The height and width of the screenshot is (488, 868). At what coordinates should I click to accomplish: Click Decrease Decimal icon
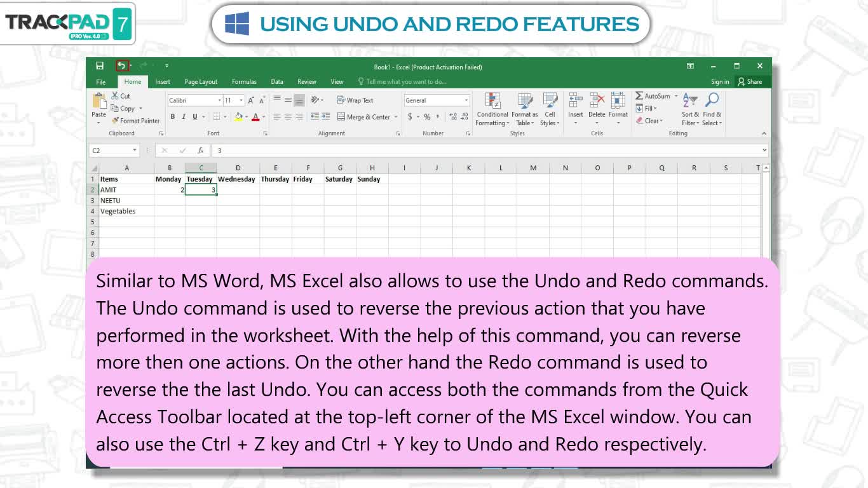click(464, 117)
